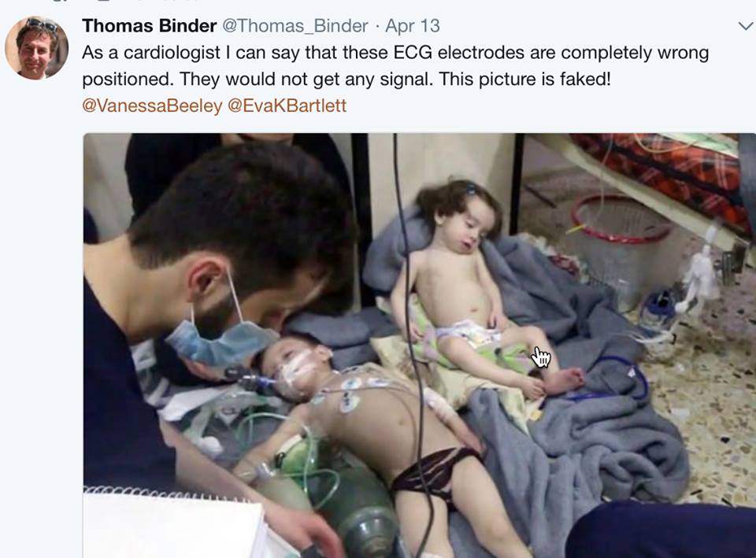Expand the tweet options chevron
Viewport: 756px width, 558px height.
pos(746,26)
